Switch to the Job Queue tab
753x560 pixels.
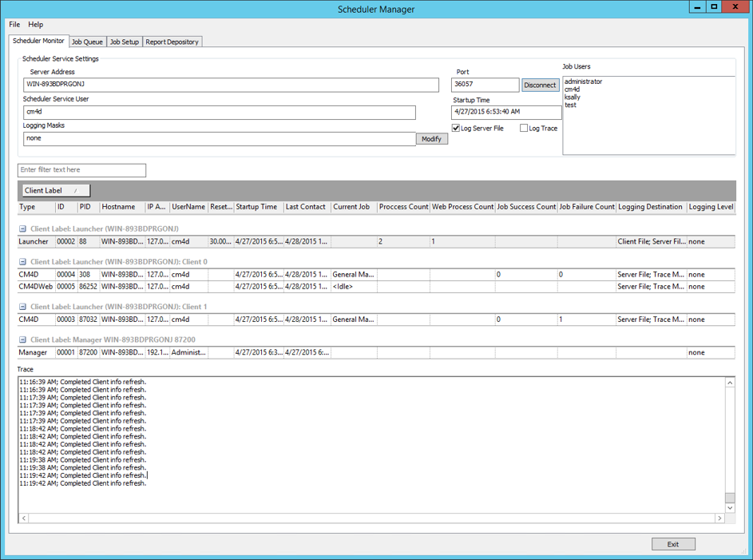(x=87, y=42)
